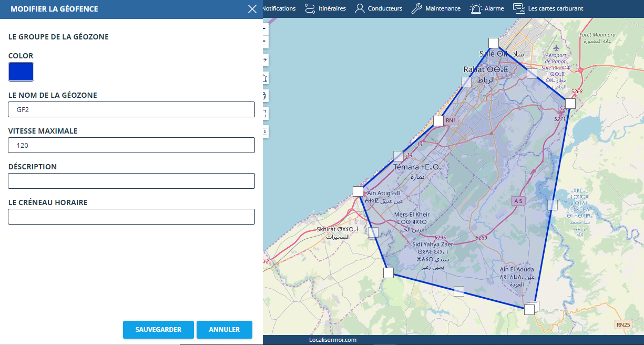
Task: Select the geofence vertex at Ain Attig
Action: tap(358, 191)
